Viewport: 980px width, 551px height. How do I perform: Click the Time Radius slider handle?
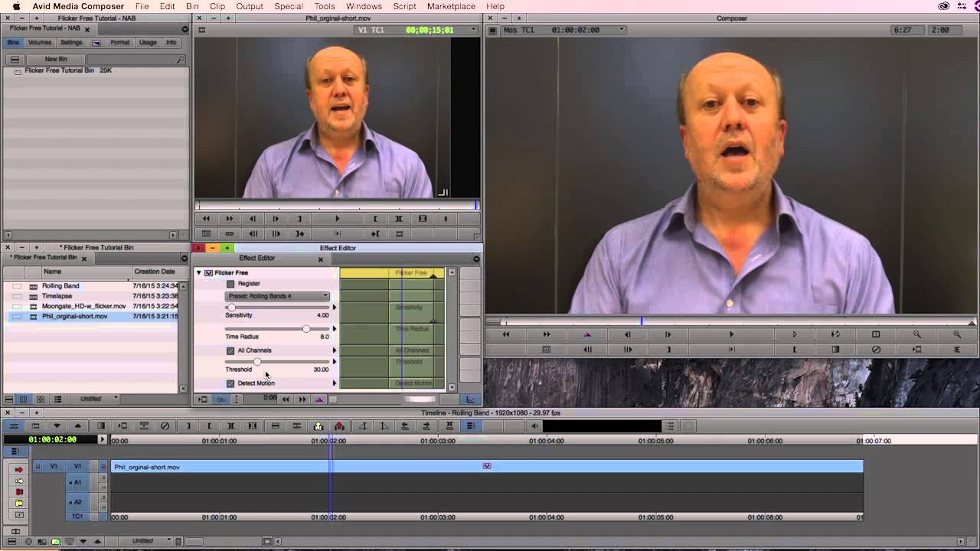pyautogui.click(x=306, y=329)
